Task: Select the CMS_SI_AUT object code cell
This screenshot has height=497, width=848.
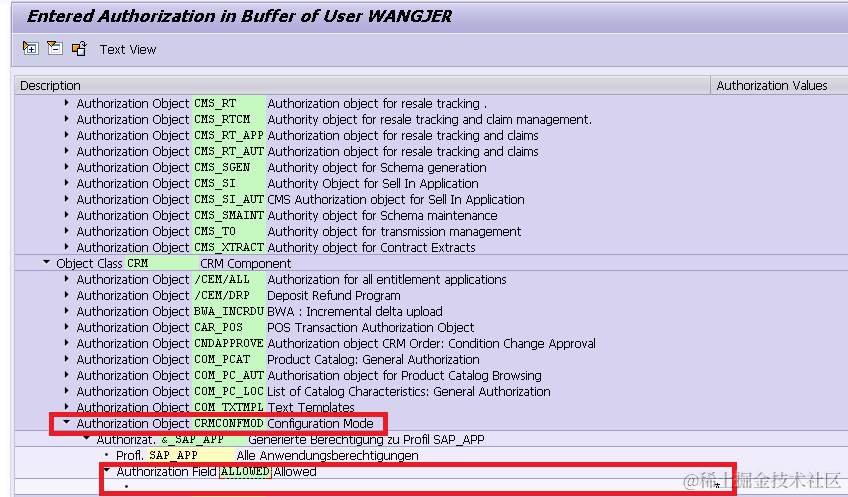Action: tap(229, 199)
